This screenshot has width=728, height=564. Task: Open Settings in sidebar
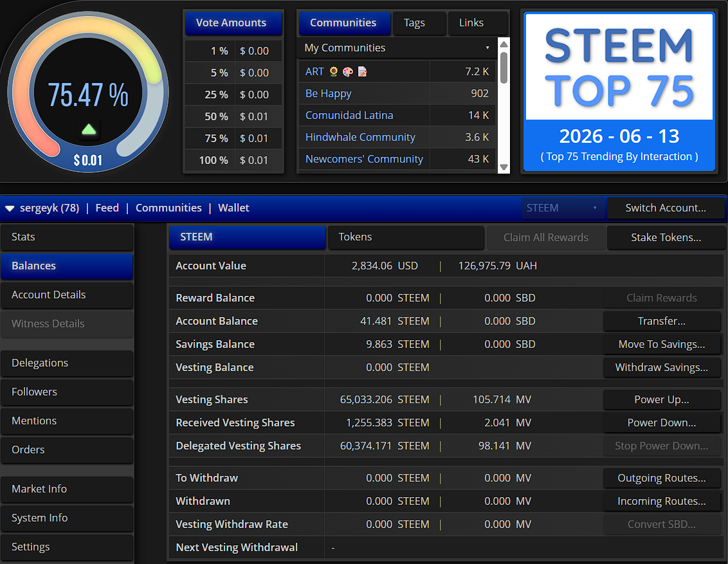[67, 547]
